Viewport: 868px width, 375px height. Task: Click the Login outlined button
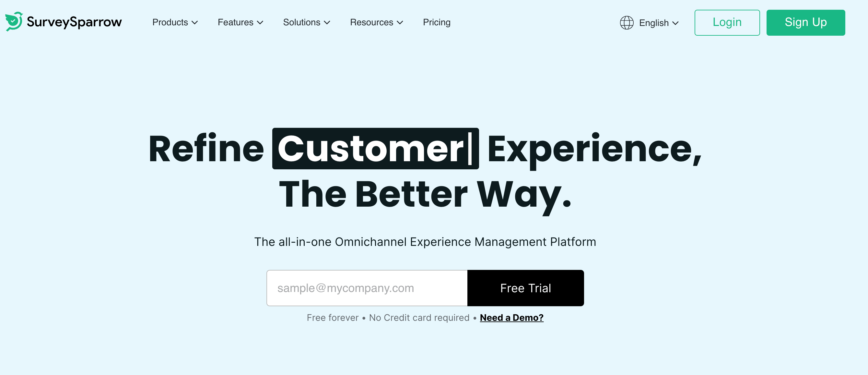click(727, 23)
